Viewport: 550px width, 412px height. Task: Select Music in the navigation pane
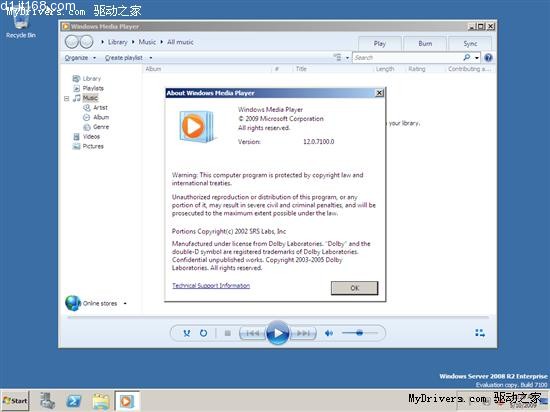90,98
